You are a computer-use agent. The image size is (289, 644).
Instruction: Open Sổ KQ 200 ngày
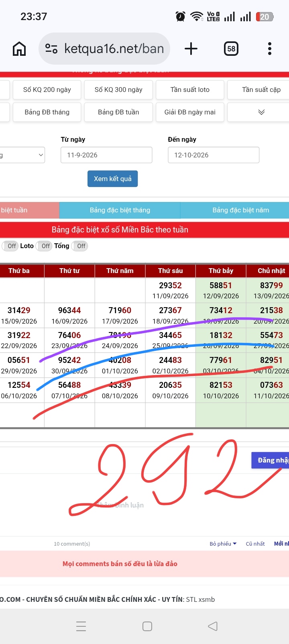pos(47,90)
